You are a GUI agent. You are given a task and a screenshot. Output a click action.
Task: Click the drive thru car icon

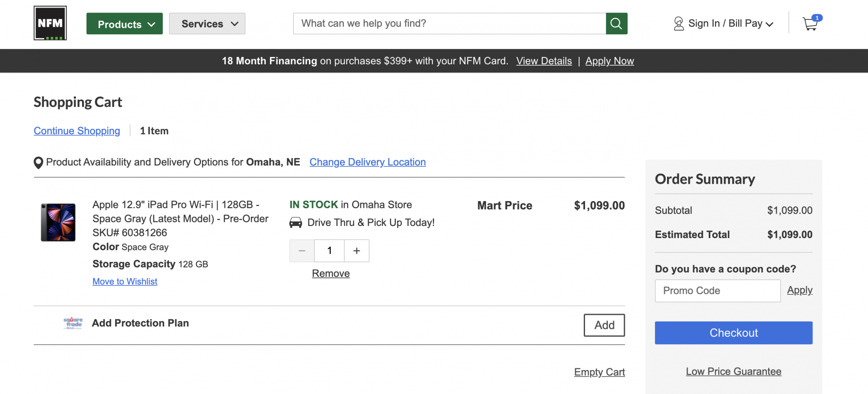296,223
